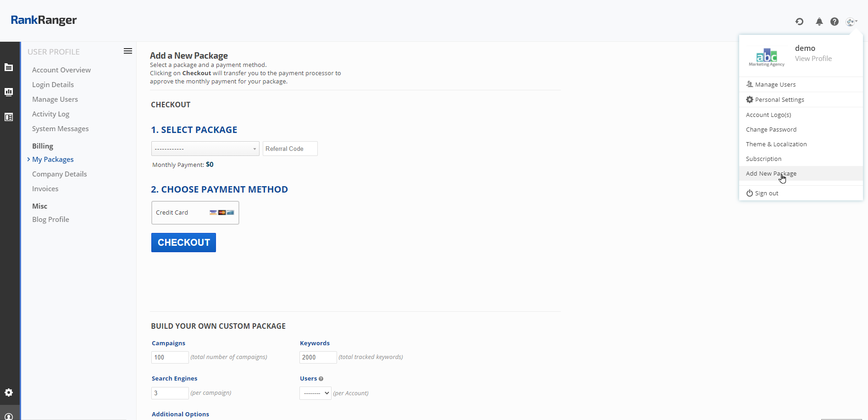Choose Change Password from user menu

point(771,129)
